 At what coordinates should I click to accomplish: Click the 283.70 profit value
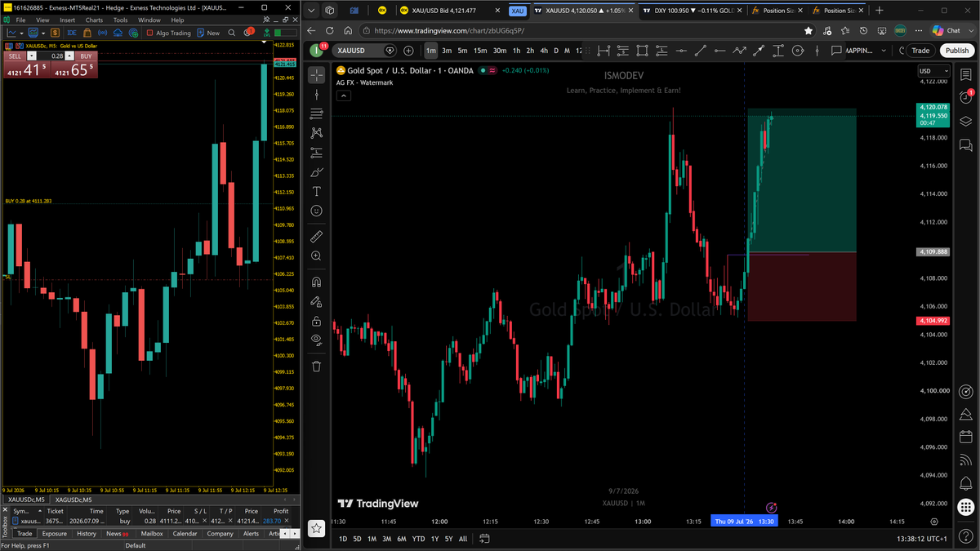[x=271, y=521]
